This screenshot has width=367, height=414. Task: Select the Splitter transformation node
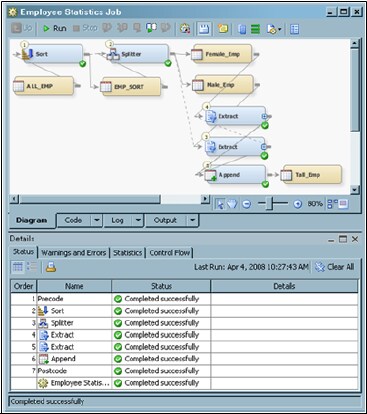[x=138, y=54]
